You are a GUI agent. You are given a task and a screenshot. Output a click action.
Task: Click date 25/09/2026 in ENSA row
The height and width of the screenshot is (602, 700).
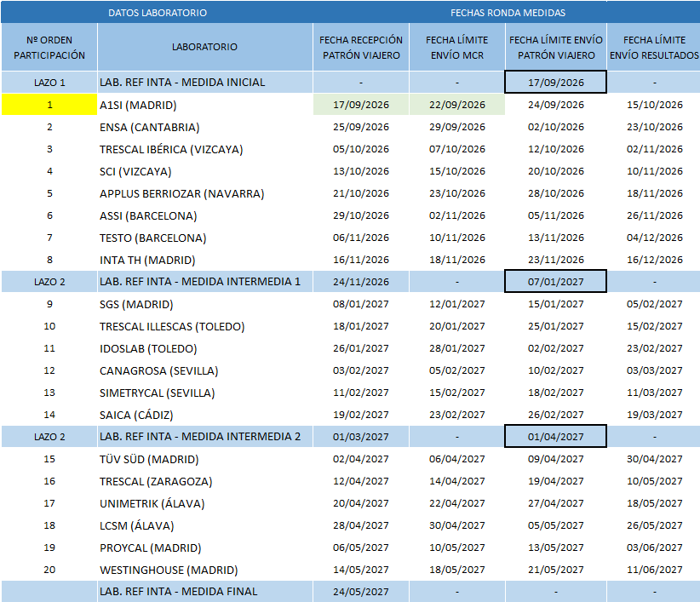[361, 127]
